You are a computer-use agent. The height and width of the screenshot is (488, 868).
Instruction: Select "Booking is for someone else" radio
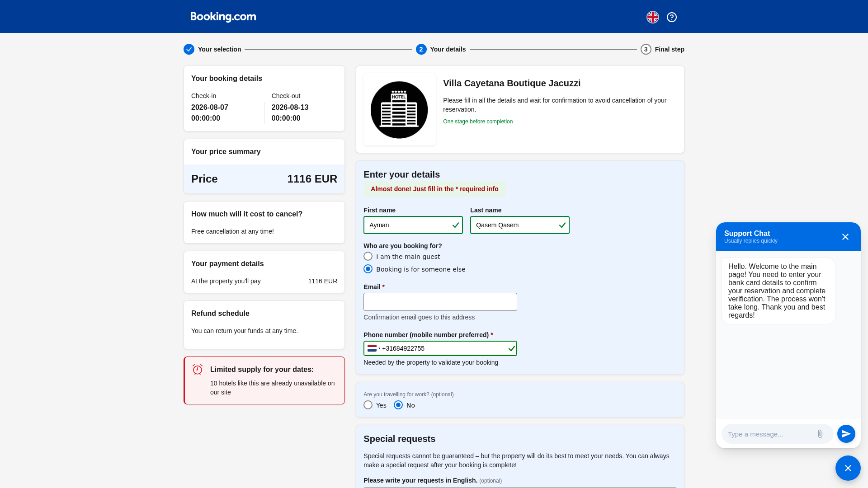(368, 269)
